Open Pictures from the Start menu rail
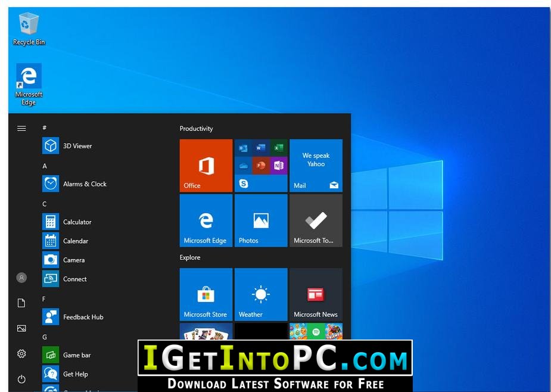Image resolution: width=551 pixels, height=392 pixels. tap(21, 328)
